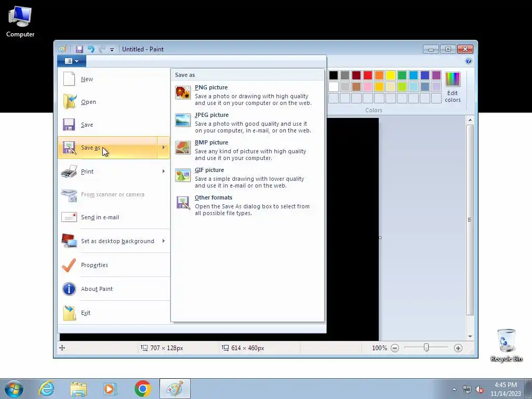Click Send in e-mail label
532x399 pixels.
pos(100,217)
